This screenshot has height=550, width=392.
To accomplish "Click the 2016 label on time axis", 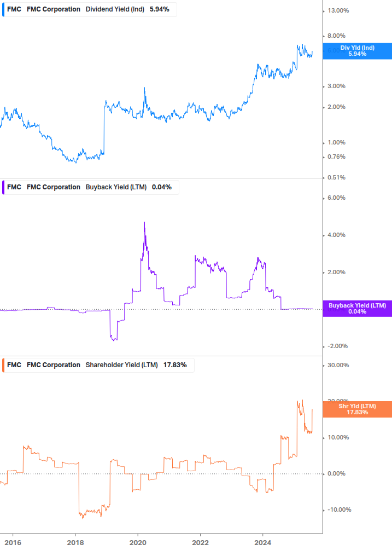I will [13, 543].
